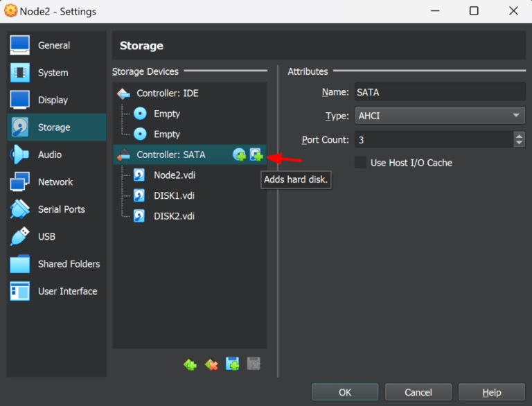532x406 pixels.
Task: Enable Use Host I/O Cache checkbox
Action: pyautogui.click(x=360, y=163)
